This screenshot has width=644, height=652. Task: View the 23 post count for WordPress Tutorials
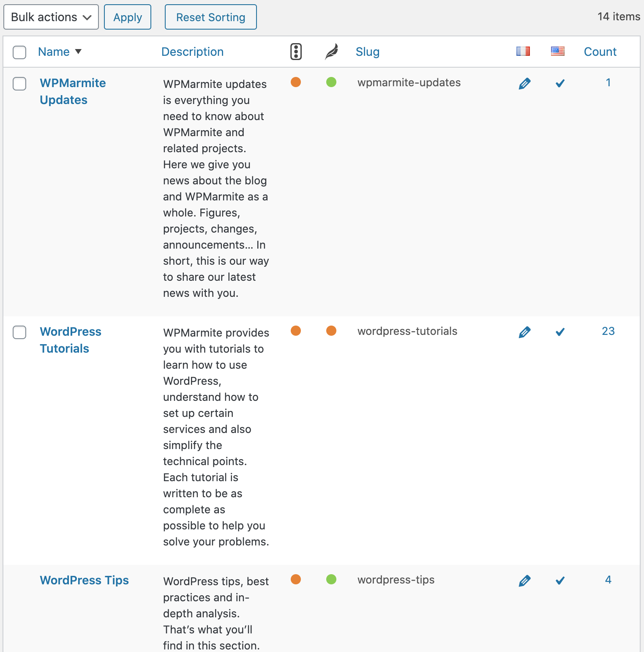pos(609,331)
